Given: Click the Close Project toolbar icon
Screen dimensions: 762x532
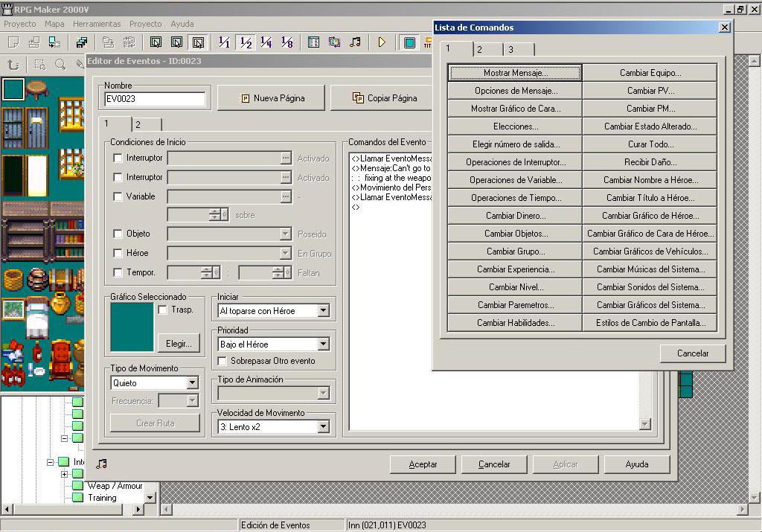Looking at the screenshot, I should [x=54, y=42].
